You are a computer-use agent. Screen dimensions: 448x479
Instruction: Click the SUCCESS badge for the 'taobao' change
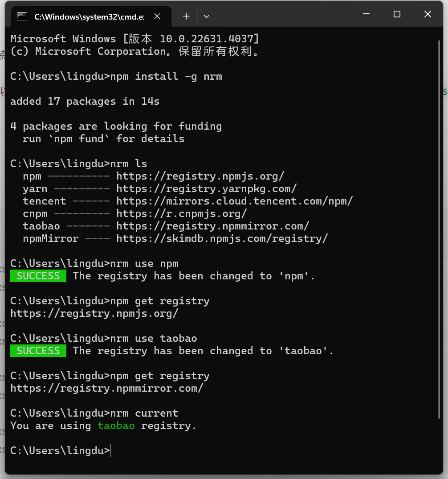point(38,351)
